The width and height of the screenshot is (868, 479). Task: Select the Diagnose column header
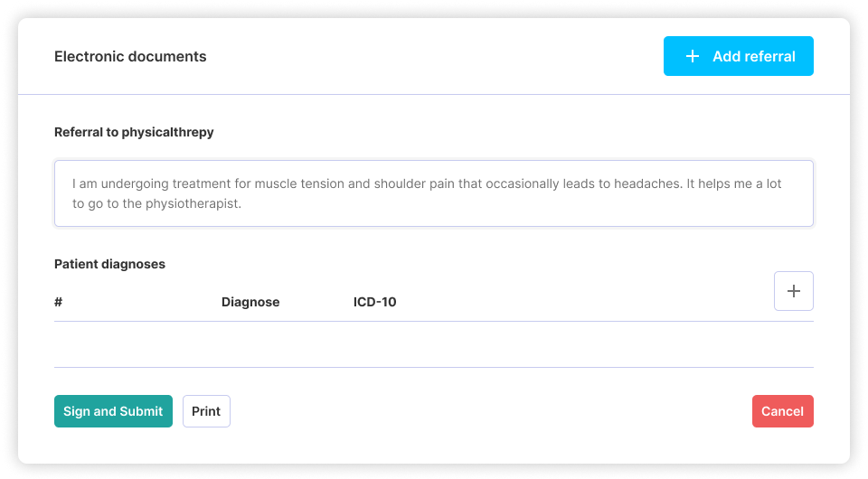tap(250, 302)
